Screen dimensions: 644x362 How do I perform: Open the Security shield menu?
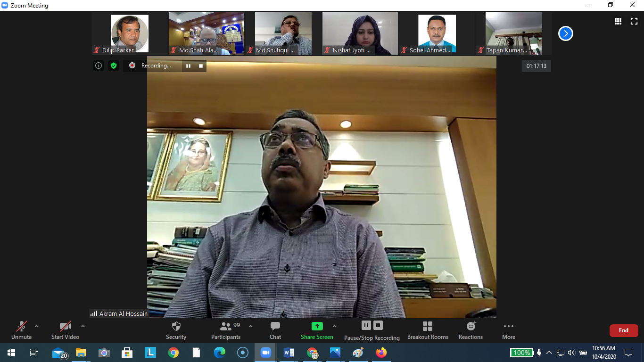click(x=176, y=330)
